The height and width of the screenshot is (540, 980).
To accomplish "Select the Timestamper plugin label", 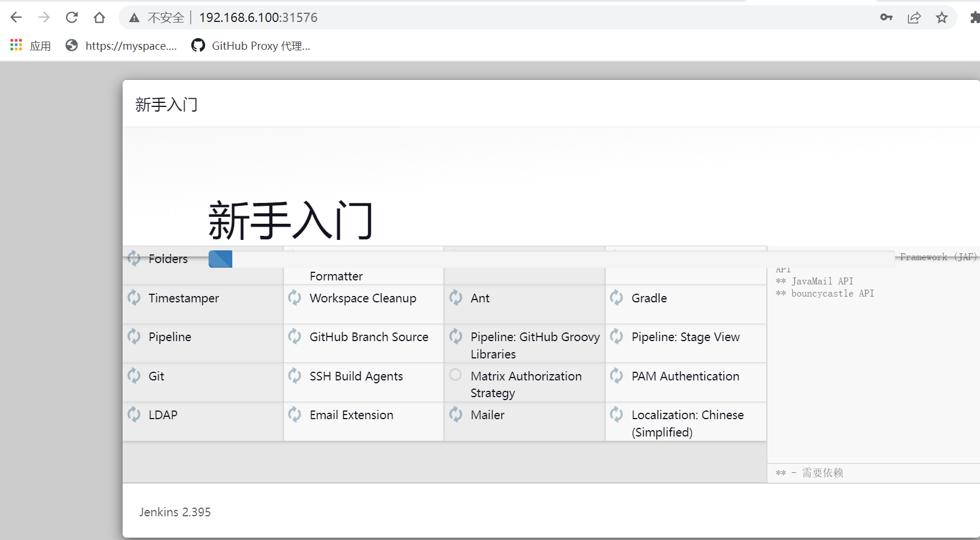I will pyautogui.click(x=184, y=298).
